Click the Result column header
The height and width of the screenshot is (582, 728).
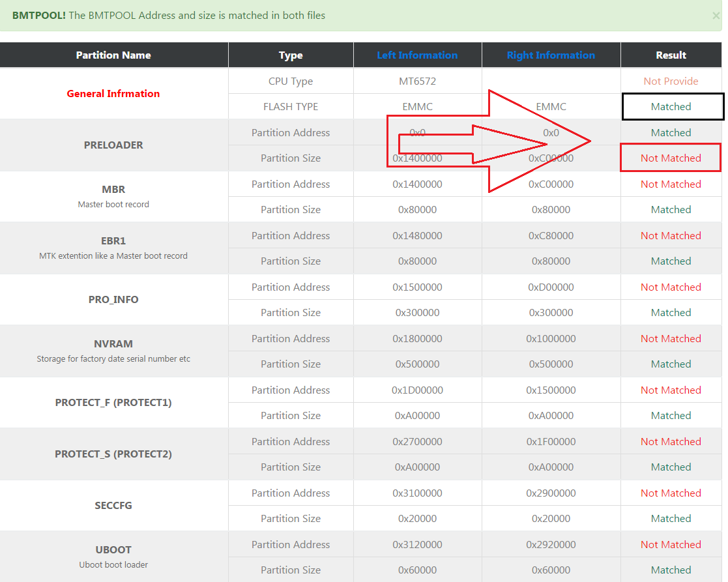671,55
